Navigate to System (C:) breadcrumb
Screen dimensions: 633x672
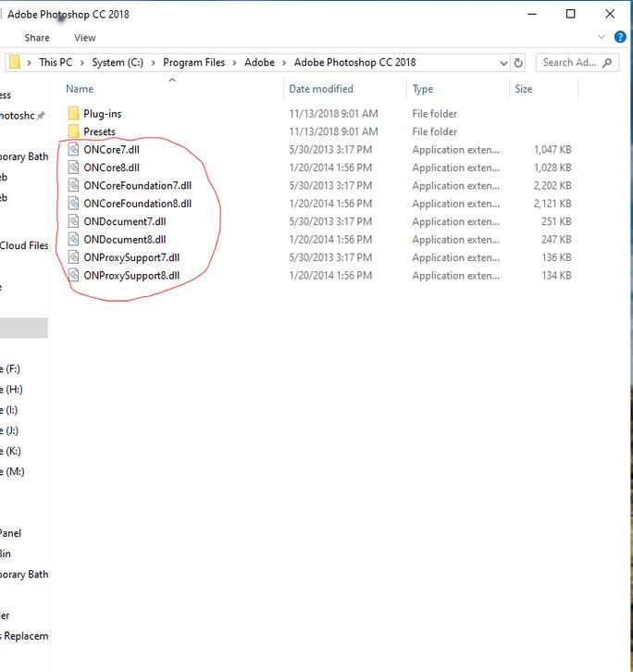pyautogui.click(x=118, y=63)
